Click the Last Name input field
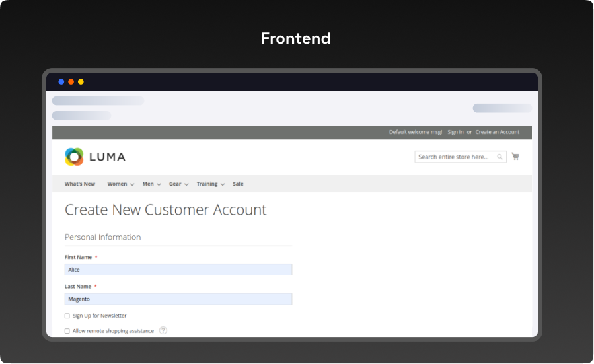The height and width of the screenshot is (364, 594). (x=178, y=299)
